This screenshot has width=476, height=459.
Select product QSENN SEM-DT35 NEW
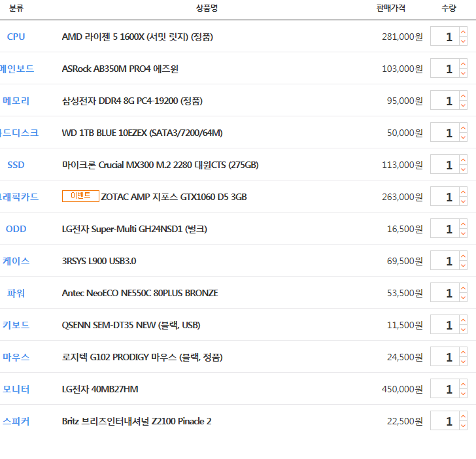point(131,325)
